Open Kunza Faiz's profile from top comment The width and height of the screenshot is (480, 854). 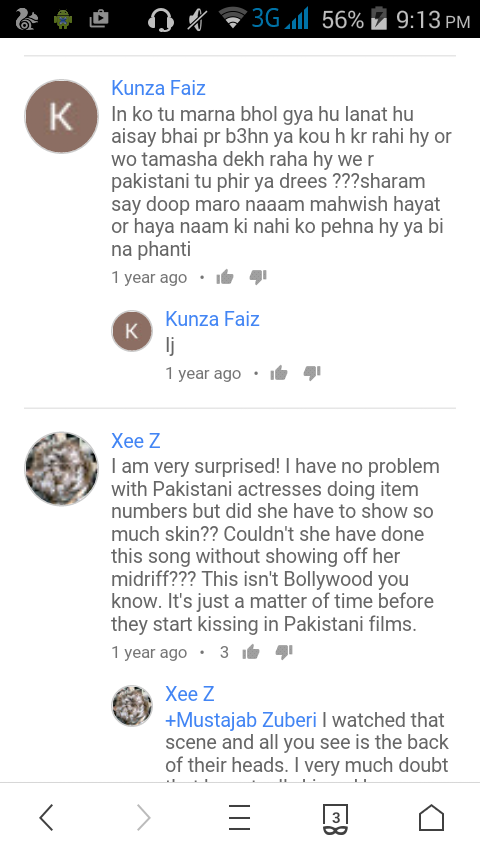158,88
